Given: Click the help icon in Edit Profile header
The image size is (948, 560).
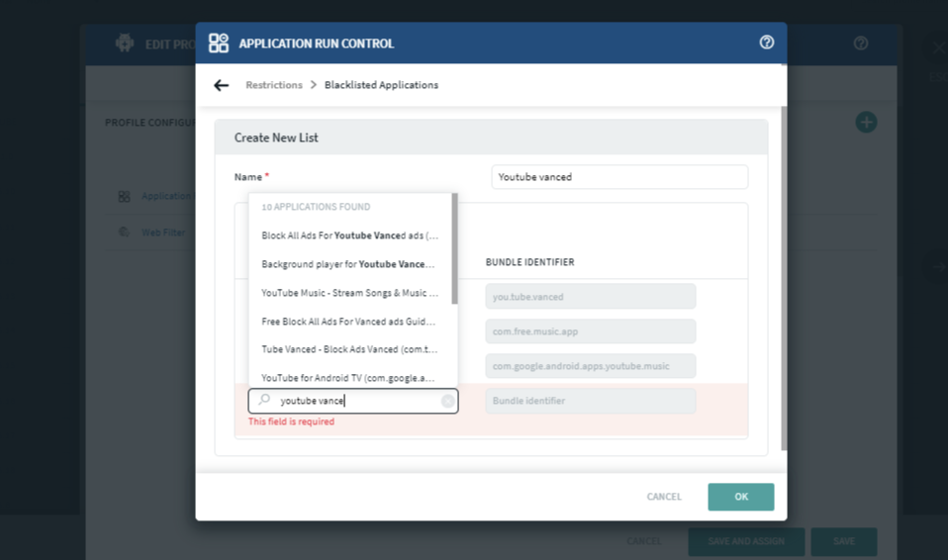Looking at the screenshot, I should click(861, 44).
